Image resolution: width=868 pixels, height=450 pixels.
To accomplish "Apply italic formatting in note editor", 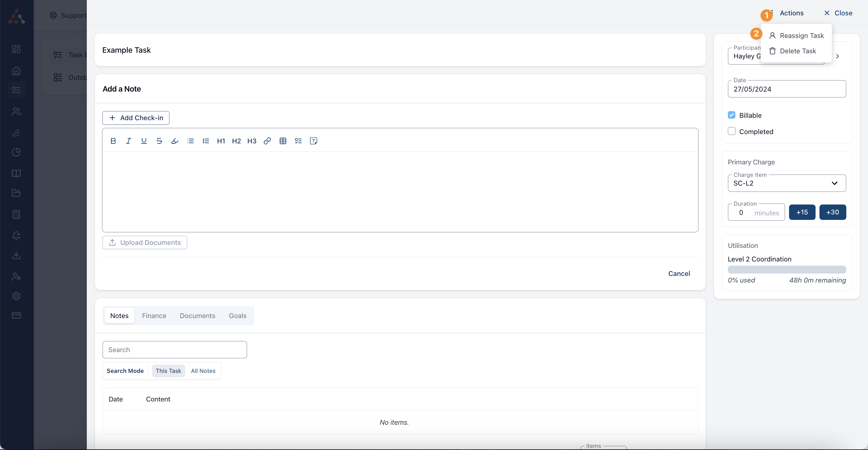I will coord(128,141).
